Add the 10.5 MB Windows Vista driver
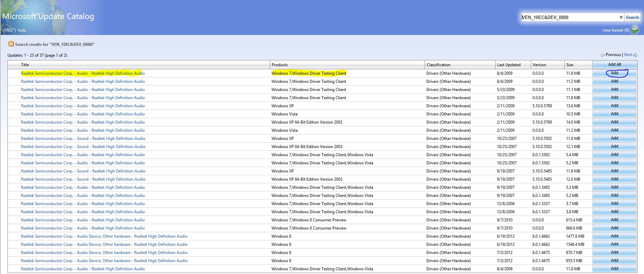Viewport: 644px width, 274px height. tap(615, 114)
